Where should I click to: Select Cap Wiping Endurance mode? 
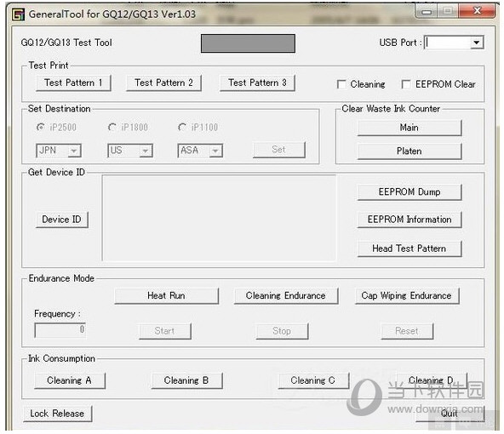pos(407,295)
